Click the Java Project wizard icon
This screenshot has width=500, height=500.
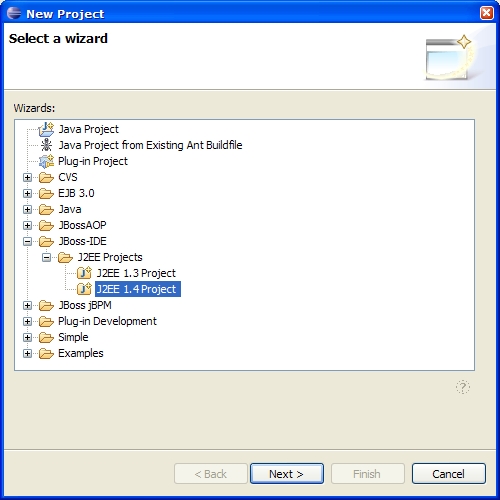tap(46, 129)
